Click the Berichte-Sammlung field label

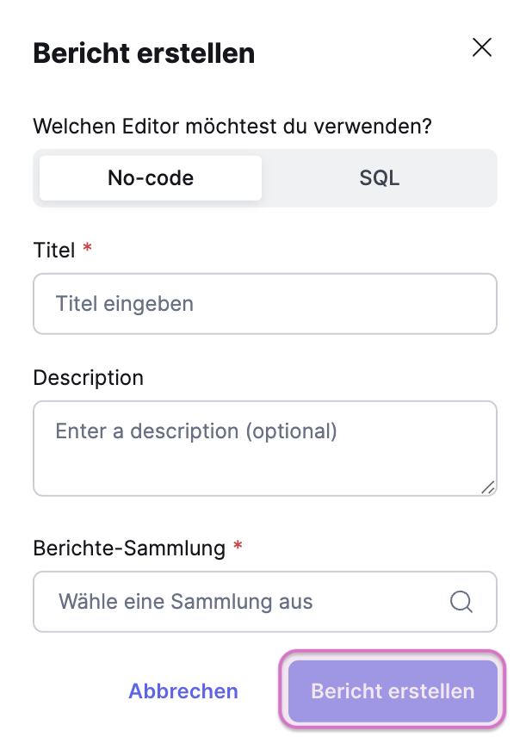coord(129,548)
